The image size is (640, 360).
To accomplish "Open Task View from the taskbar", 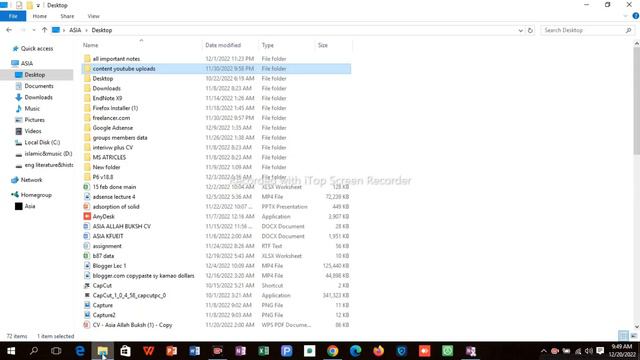I will 56,351.
